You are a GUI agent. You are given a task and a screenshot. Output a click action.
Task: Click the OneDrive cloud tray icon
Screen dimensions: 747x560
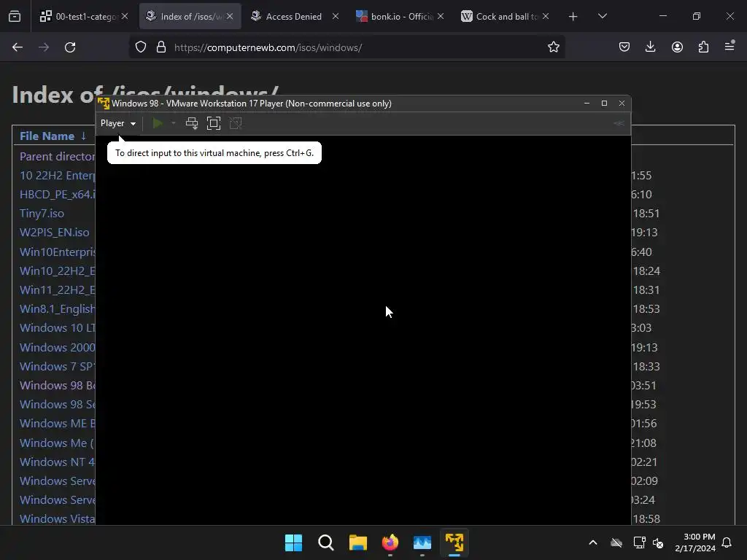click(x=616, y=542)
